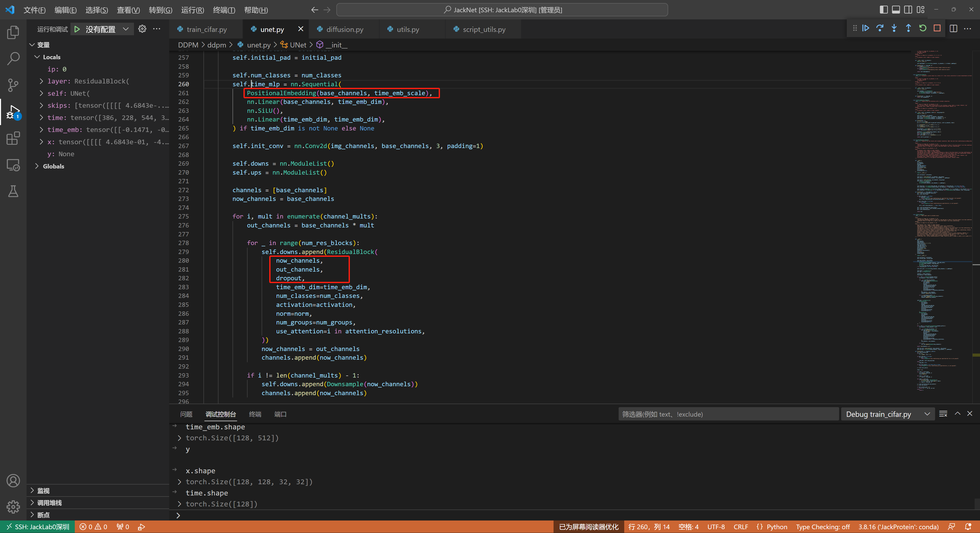Screen dimensions: 980x533
Task: Switch to the 终端 panel tab
Action: tap(255, 414)
